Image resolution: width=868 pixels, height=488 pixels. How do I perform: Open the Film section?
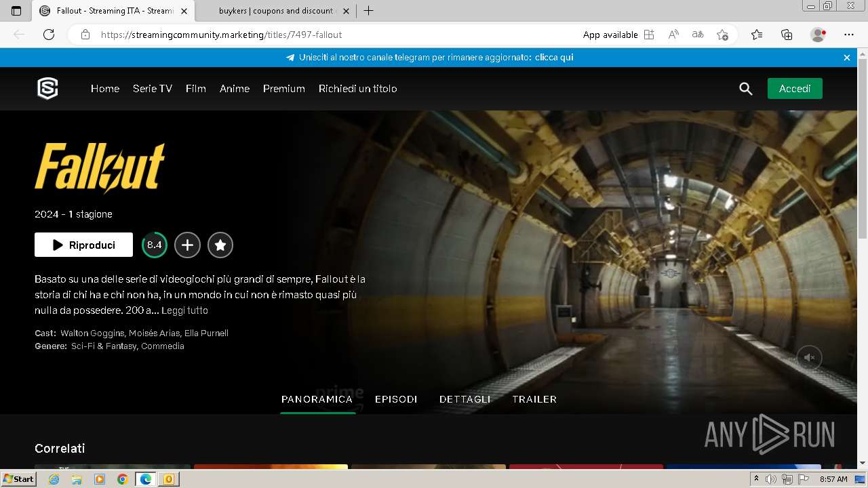click(196, 89)
